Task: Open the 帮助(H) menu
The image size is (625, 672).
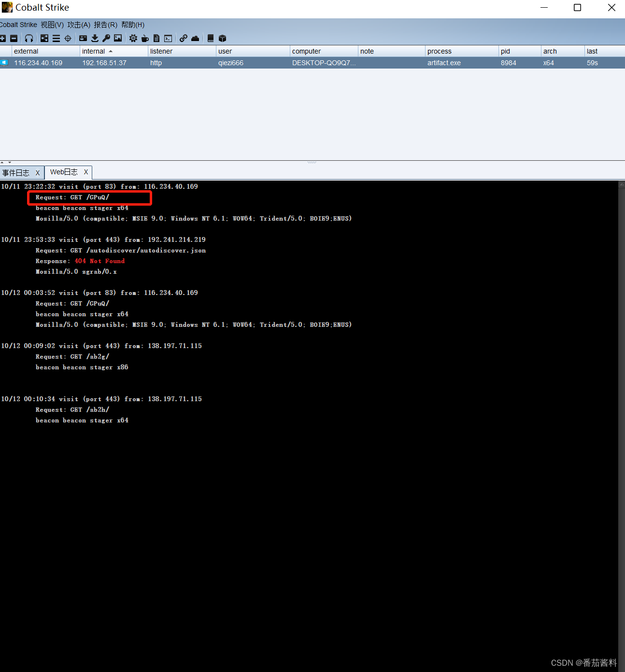Action: tap(133, 25)
